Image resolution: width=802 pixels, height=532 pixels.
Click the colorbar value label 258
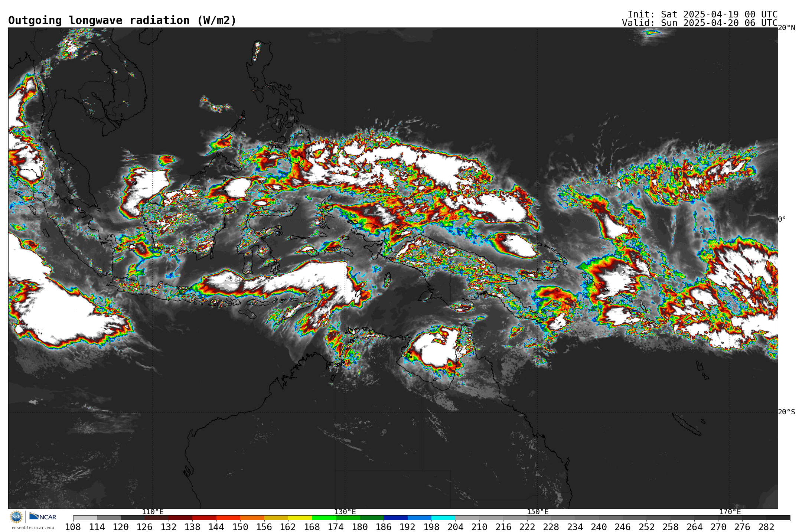tap(670, 527)
